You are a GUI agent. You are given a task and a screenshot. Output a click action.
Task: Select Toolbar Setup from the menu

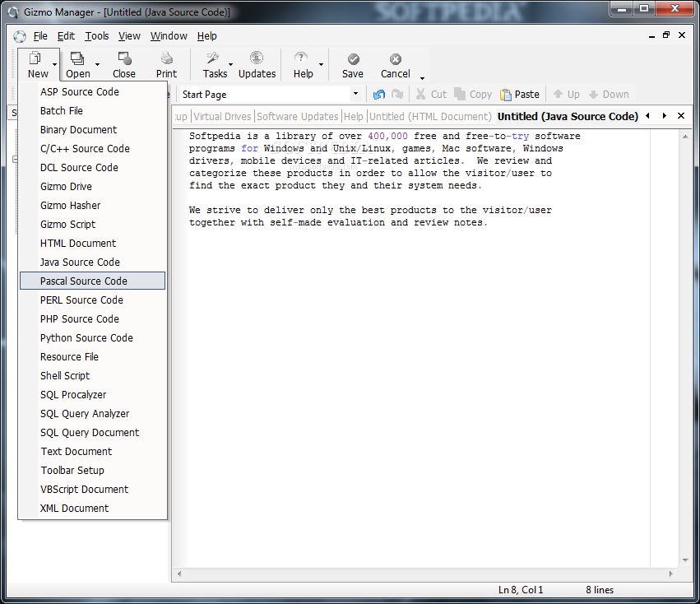pyautogui.click(x=92, y=471)
